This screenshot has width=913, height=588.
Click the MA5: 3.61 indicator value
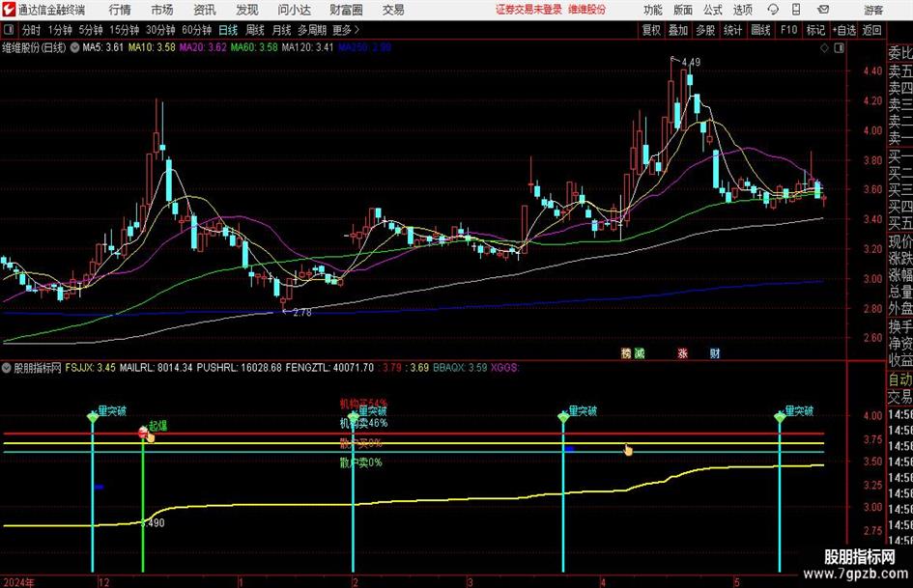click(x=103, y=47)
